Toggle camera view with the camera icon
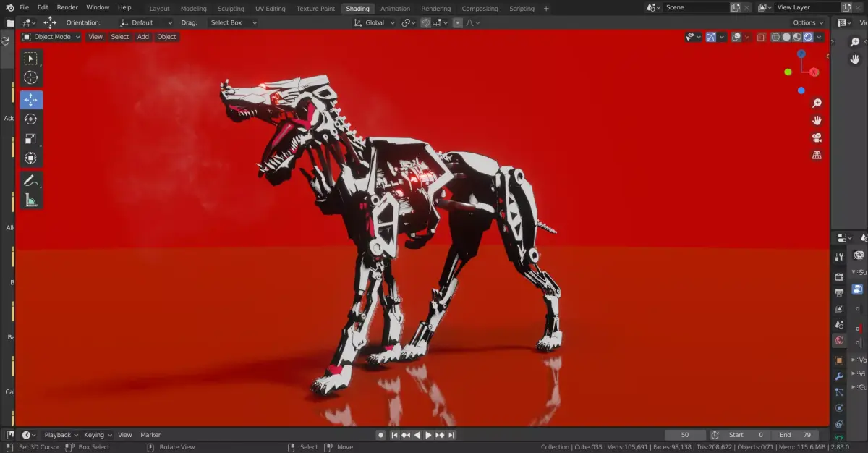The image size is (868, 453). (817, 137)
